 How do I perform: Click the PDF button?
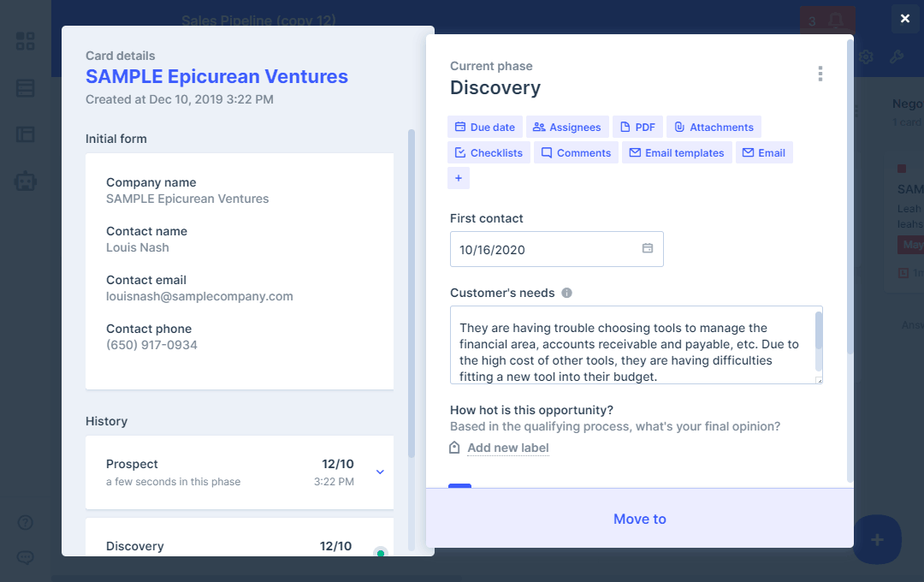point(637,128)
